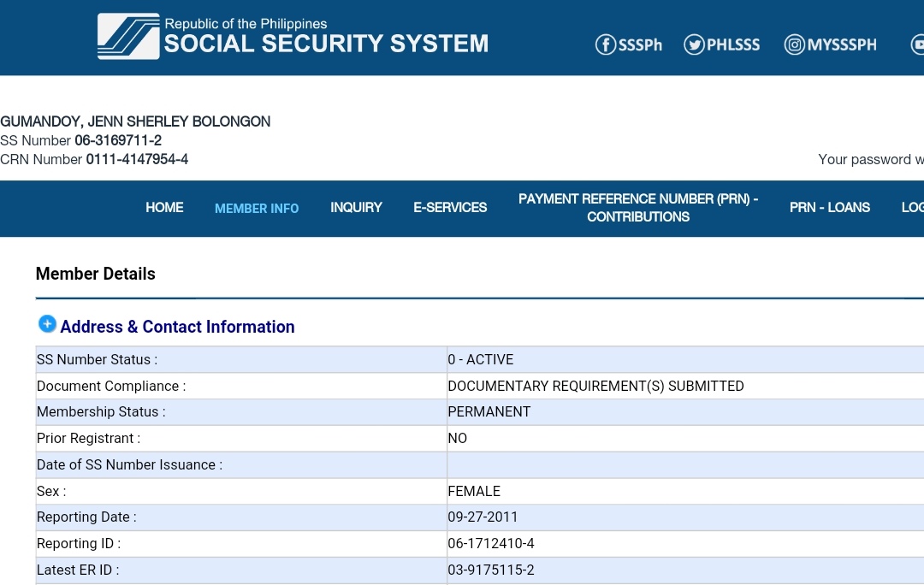Click the partially visible YouTube icon

[917, 44]
